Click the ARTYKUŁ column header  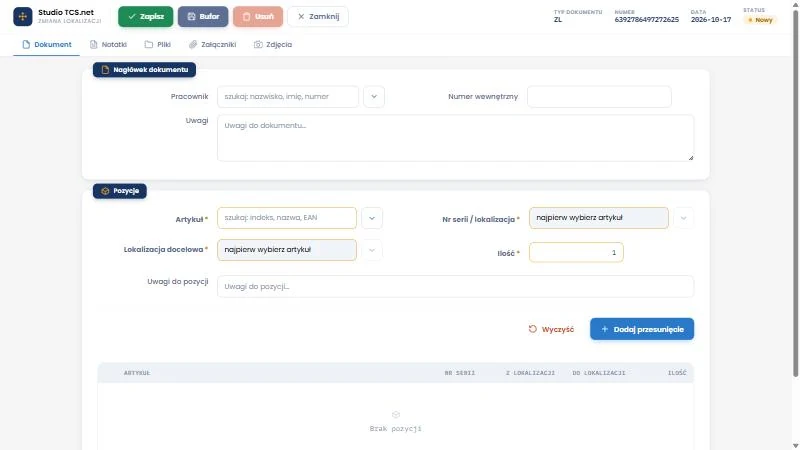(x=137, y=373)
